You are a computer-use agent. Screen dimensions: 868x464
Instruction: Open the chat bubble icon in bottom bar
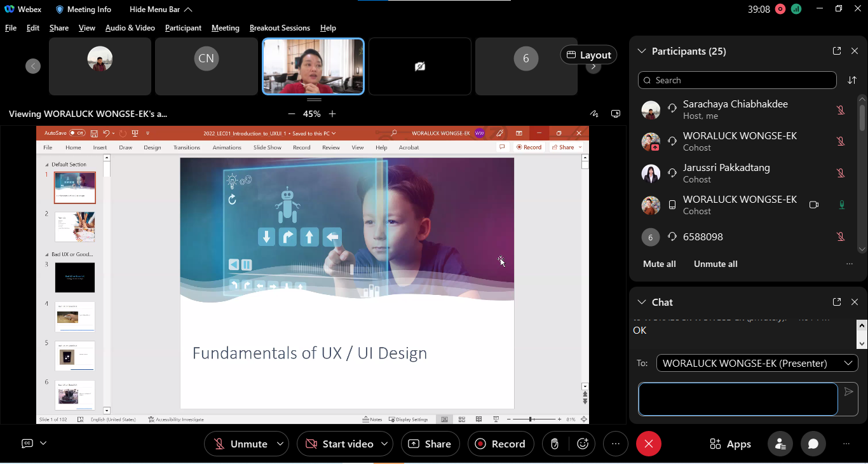[x=813, y=444]
